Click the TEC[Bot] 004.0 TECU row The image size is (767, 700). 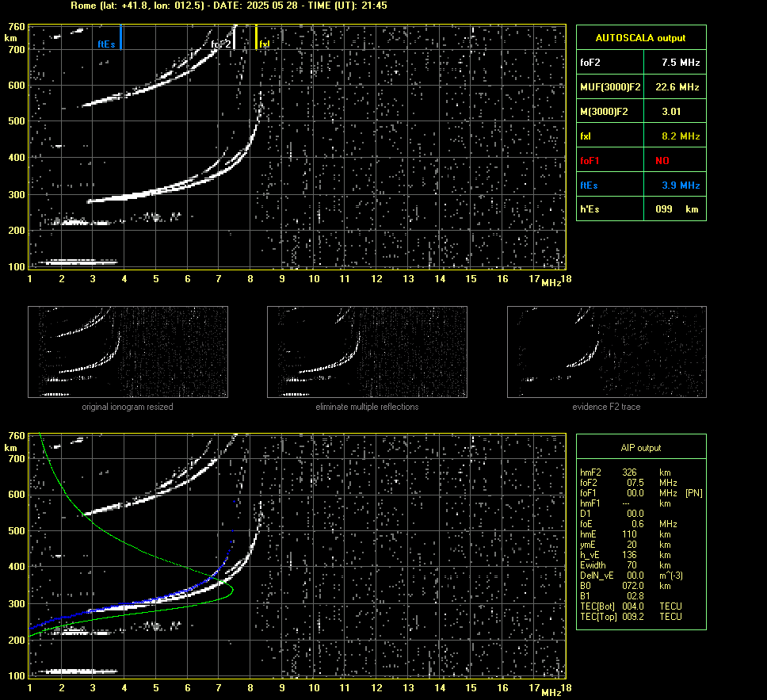pyautogui.click(x=631, y=606)
